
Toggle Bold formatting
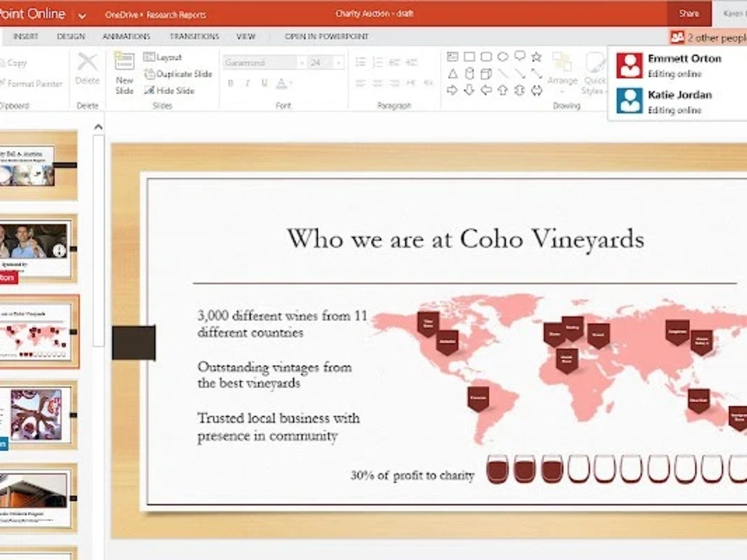pyautogui.click(x=231, y=84)
